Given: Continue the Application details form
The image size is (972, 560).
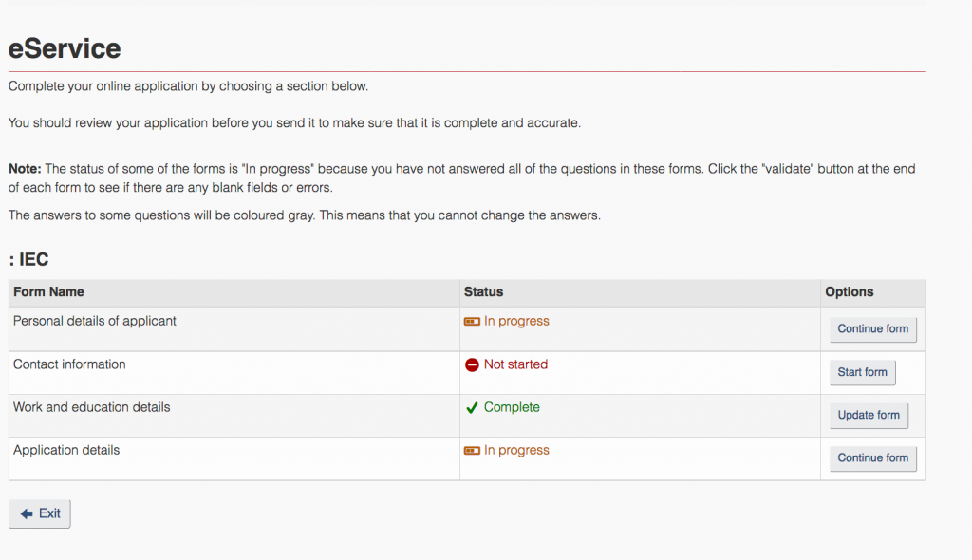Looking at the screenshot, I should point(873,457).
